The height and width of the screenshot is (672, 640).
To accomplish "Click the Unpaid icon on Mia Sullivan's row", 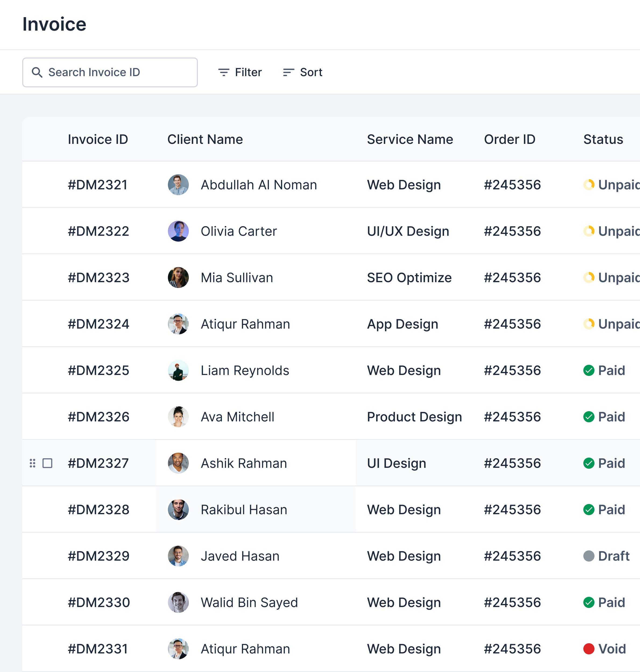I will [589, 277].
